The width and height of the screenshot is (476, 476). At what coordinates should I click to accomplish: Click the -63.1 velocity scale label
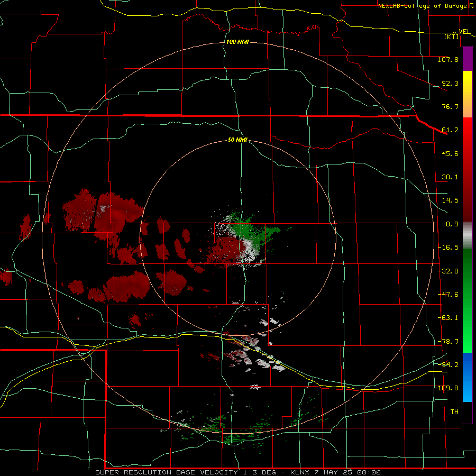[x=448, y=318]
